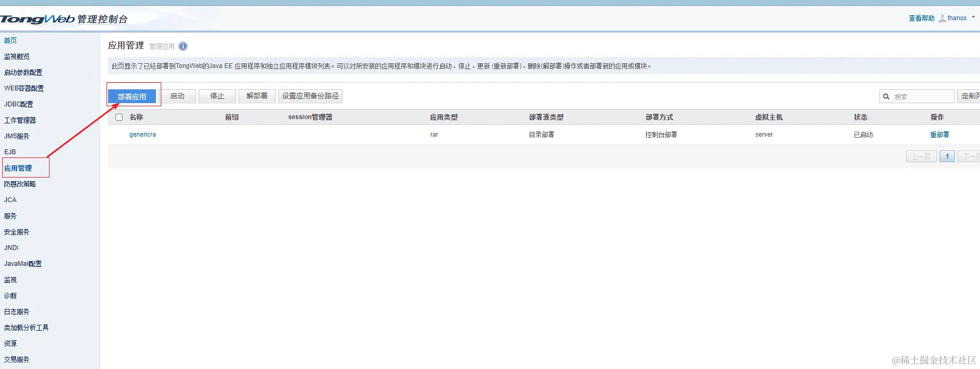Select 应用管理 in the sidebar
This screenshot has width=980, height=369.
18,168
